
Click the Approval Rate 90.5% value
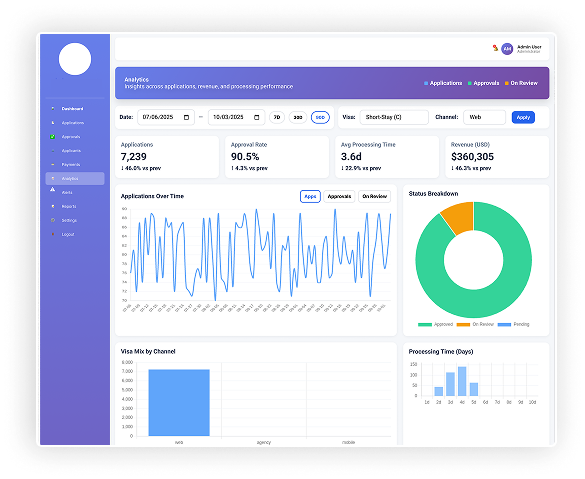245,157
